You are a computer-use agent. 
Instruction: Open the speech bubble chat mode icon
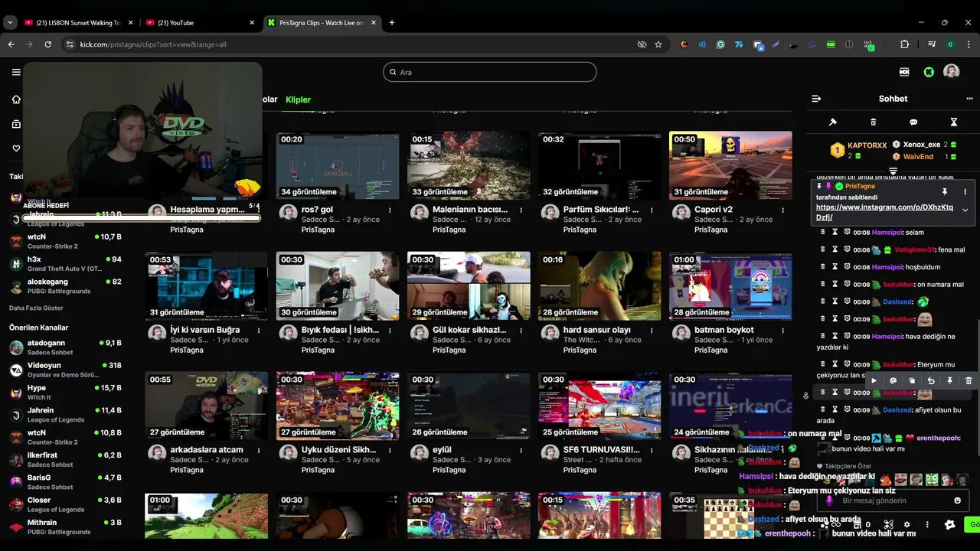[913, 122]
